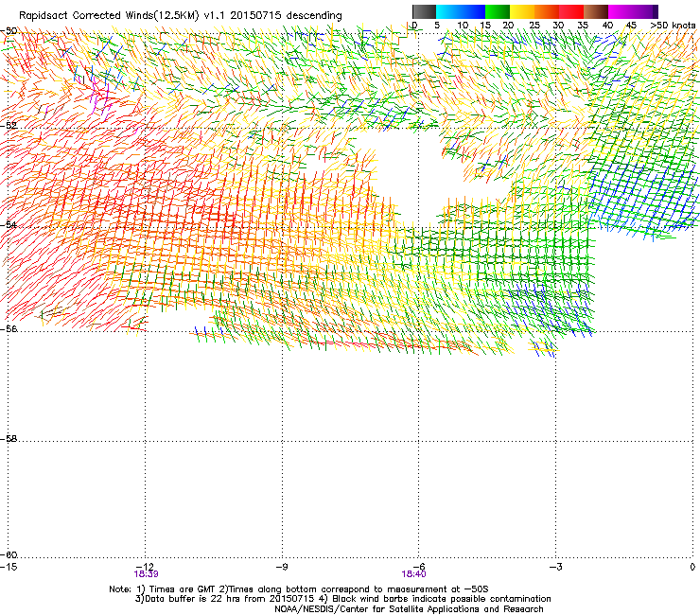Click the '-58' latitude axis label
This screenshot has width=700, height=615.
(9, 439)
